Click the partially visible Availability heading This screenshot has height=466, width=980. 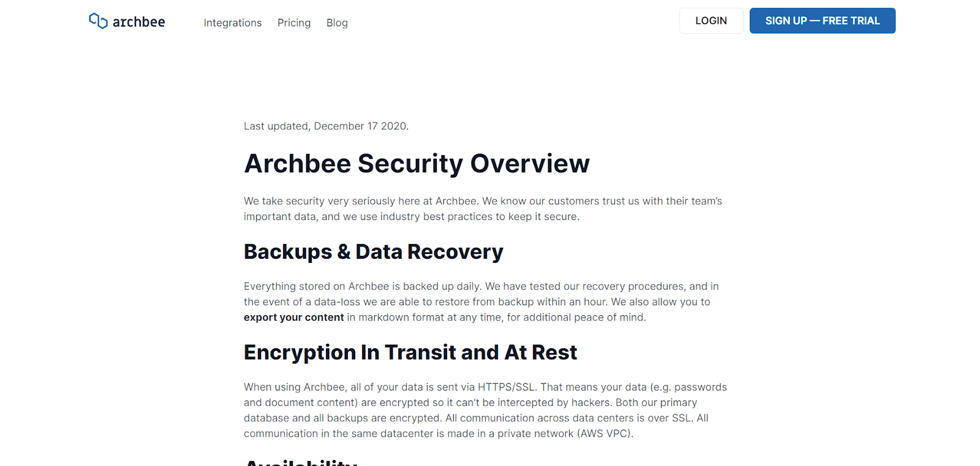[x=301, y=462]
